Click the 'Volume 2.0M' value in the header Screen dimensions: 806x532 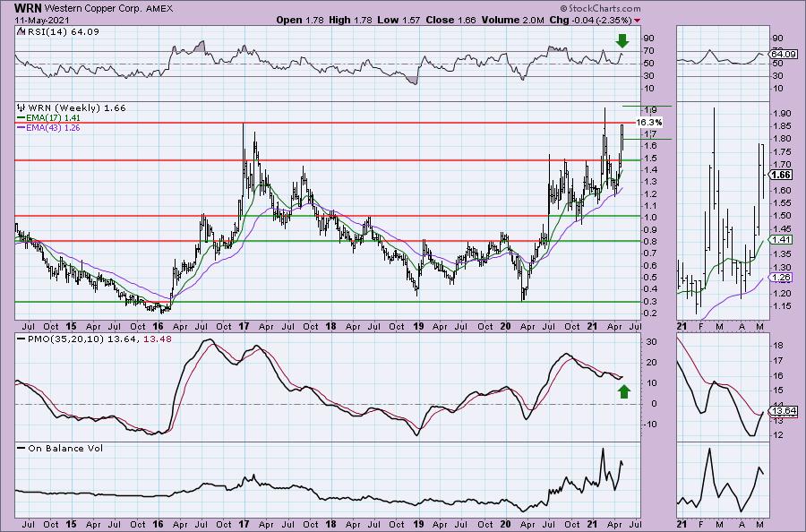pos(512,20)
